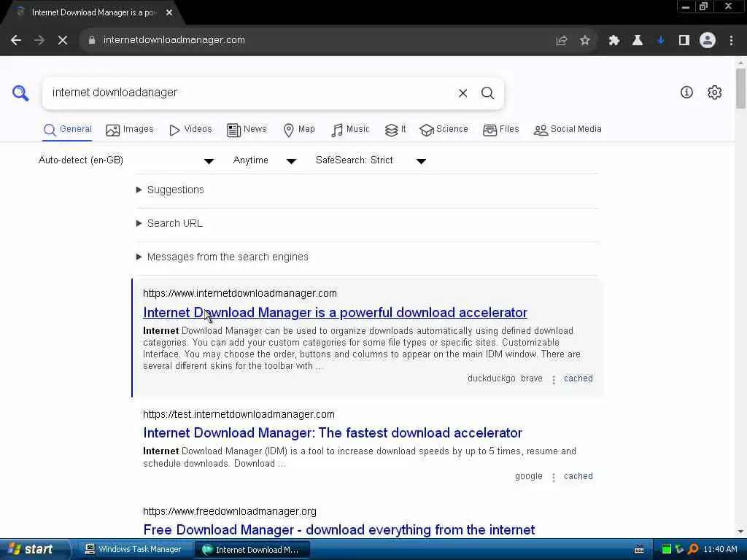Open the Anytime time range dropdown

coord(264,160)
